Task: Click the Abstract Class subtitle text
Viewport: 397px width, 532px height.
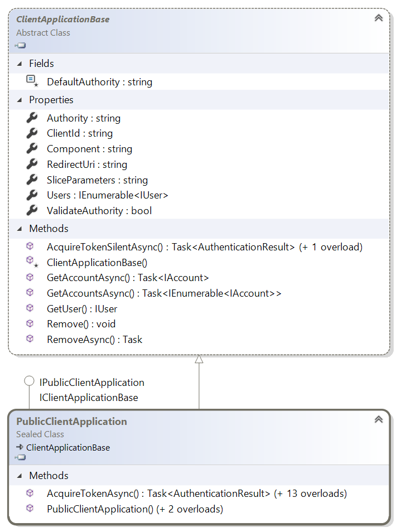Action: [43, 33]
